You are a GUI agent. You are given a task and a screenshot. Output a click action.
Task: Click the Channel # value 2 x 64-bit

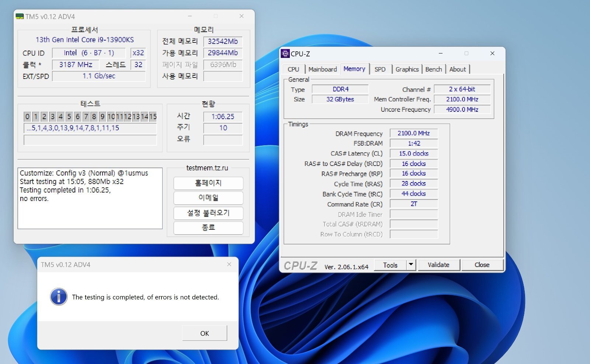[x=462, y=89]
